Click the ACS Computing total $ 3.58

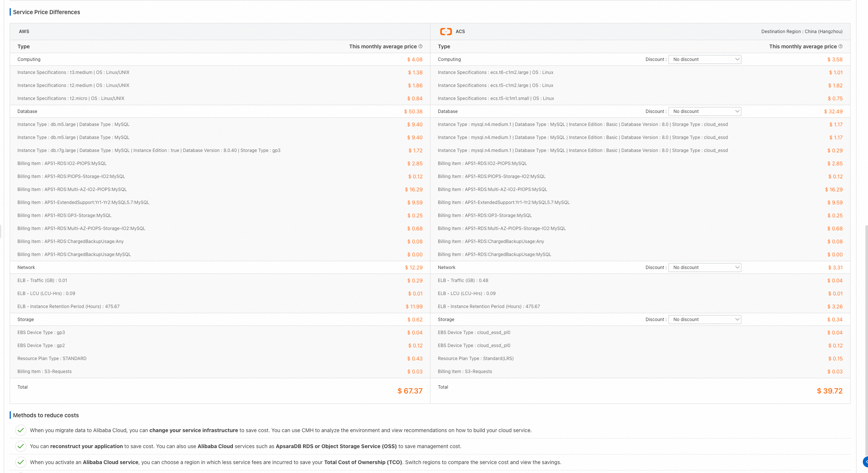click(835, 59)
